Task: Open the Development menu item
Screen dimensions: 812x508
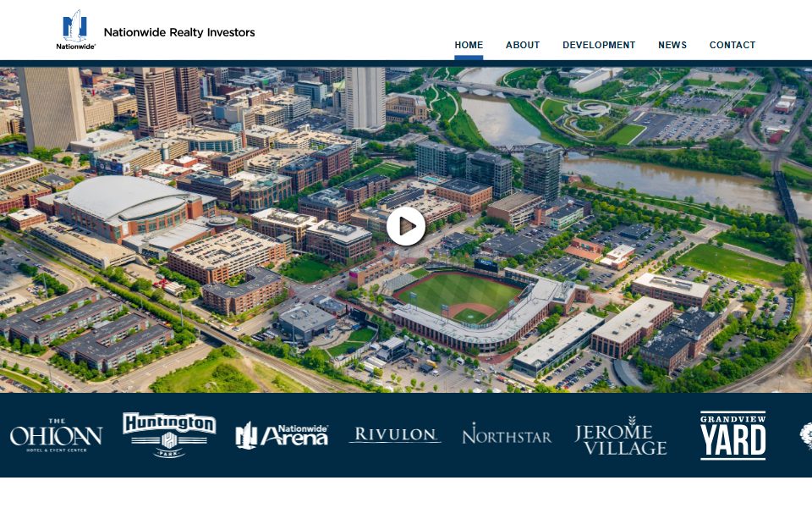Action: click(599, 45)
